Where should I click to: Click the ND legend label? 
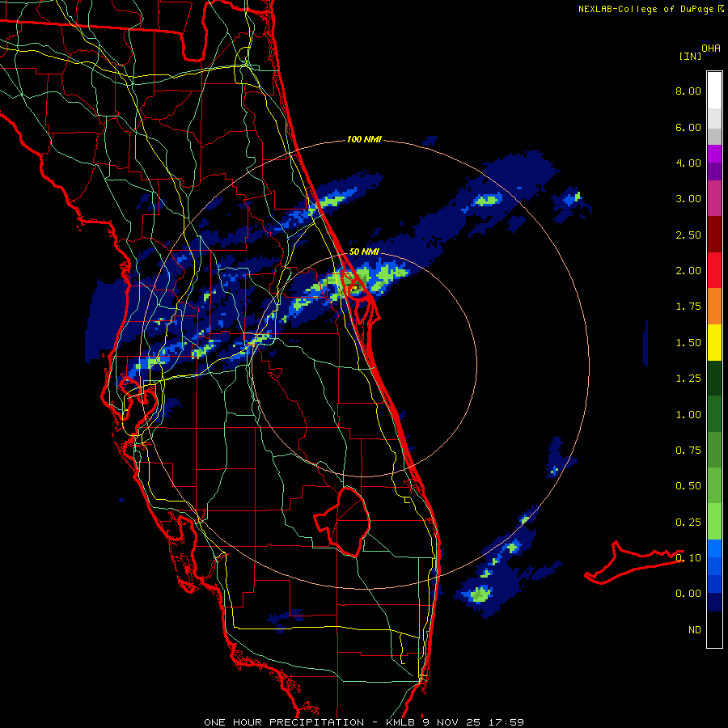(695, 630)
